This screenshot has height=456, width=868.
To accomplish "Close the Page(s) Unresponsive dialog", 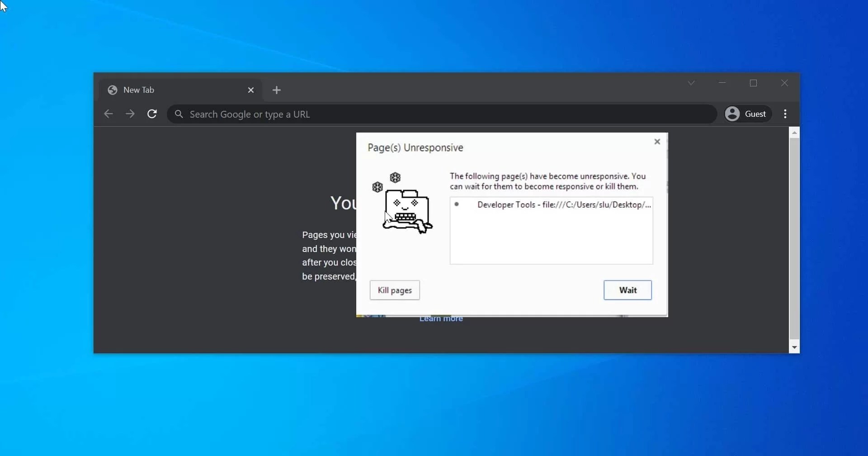I will (x=657, y=142).
